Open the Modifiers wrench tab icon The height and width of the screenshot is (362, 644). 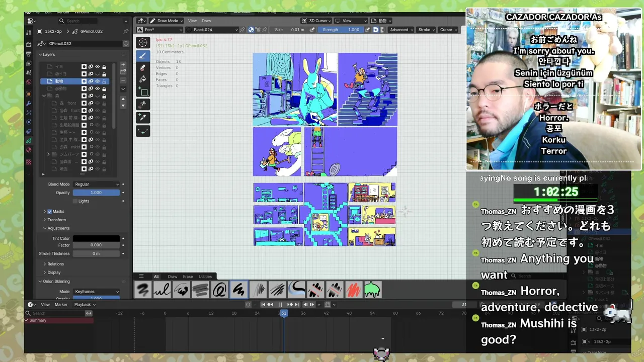tap(29, 103)
